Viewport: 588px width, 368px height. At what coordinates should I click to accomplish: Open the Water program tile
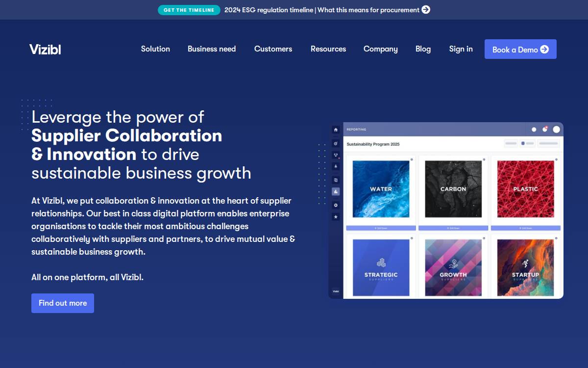tap(381, 189)
